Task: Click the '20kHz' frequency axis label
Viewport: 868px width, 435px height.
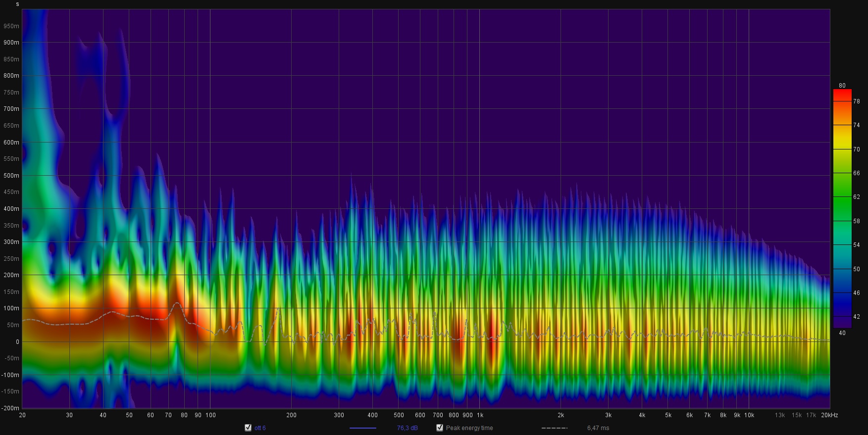Action: coord(829,415)
